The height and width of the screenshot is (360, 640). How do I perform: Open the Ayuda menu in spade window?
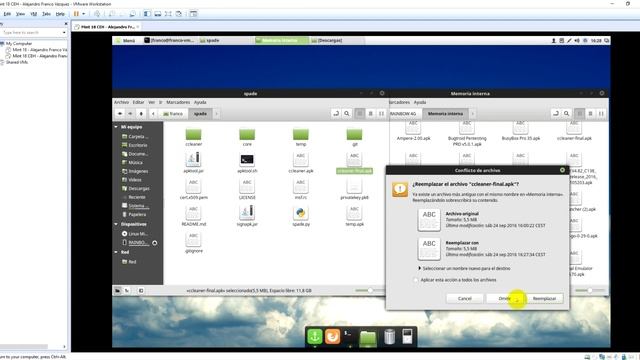click(200, 102)
